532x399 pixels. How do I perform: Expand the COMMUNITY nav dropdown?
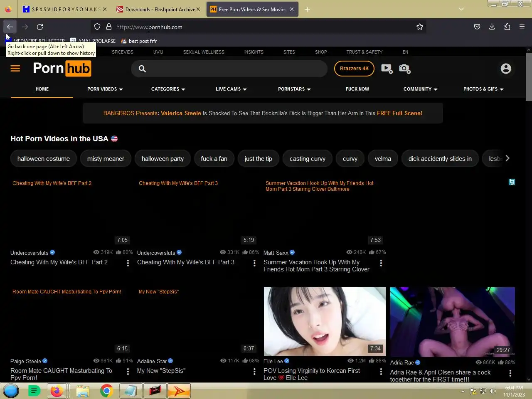click(420, 89)
